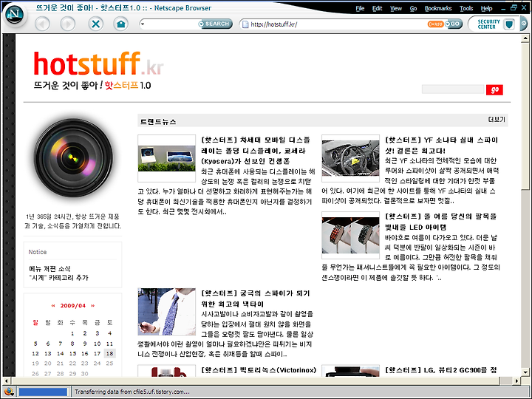532x399 pixels.
Task: Open the Help menu
Action: coord(486,8)
